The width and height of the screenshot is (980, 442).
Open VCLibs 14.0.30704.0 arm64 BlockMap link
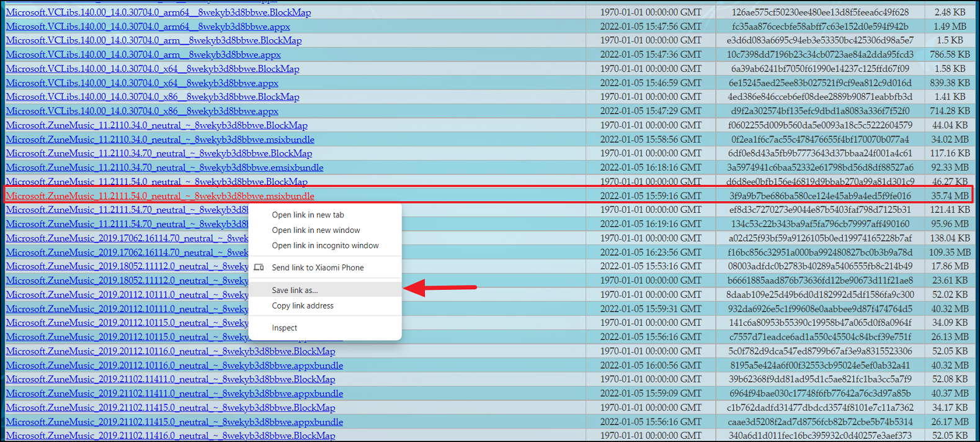(x=158, y=12)
